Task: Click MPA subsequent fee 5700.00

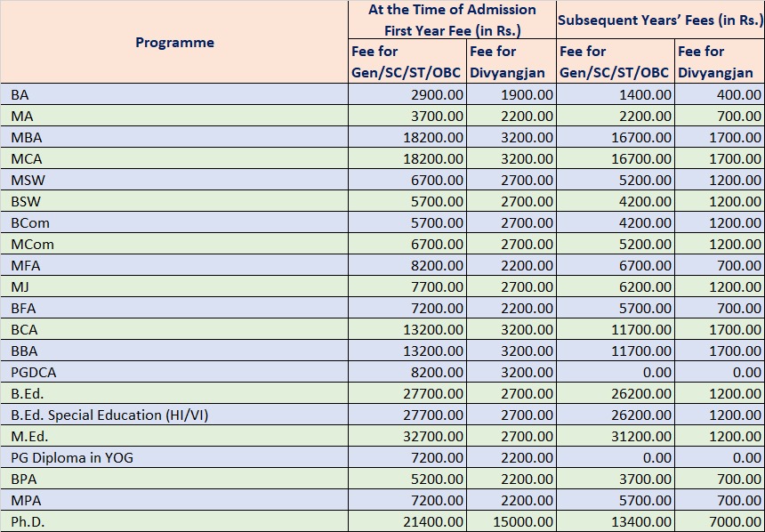Action: [x=616, y=500]
